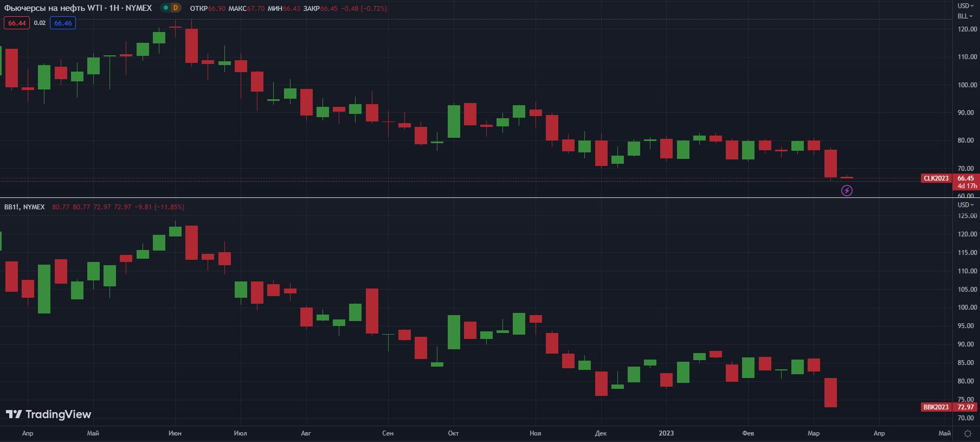Click the red 66.44 sell price button
980x442 pixels.
tap(17, 23)
